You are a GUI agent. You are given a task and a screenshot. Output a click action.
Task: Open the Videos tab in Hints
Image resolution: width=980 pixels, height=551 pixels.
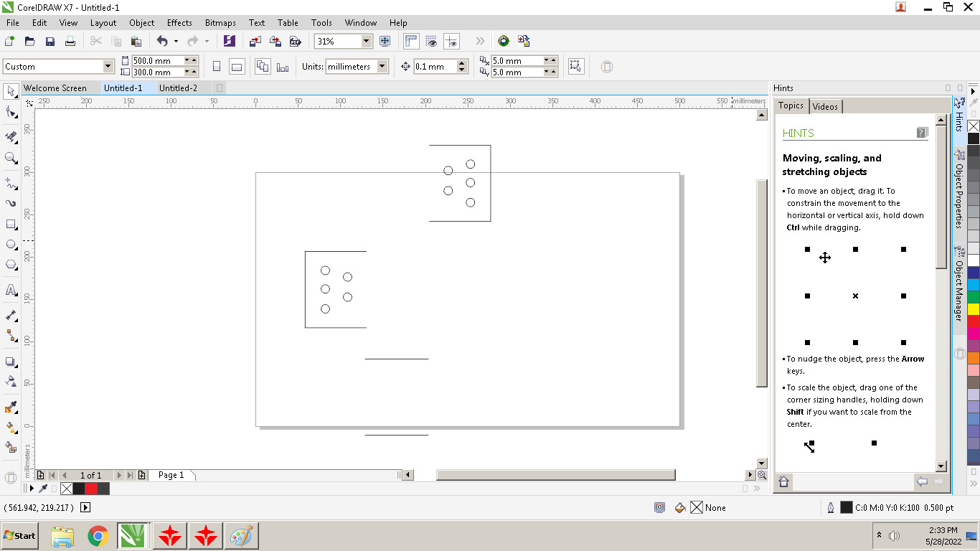825,106
